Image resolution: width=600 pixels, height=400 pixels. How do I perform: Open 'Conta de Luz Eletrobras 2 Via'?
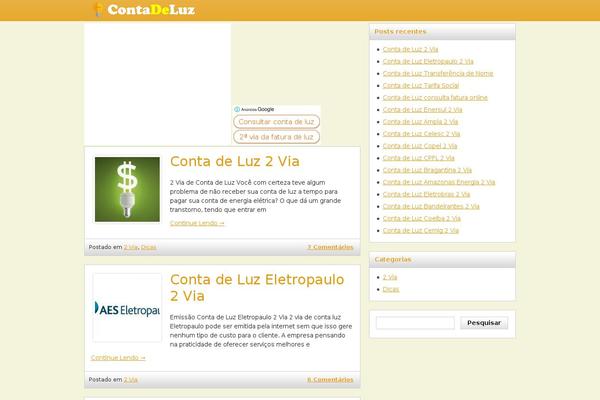click(x=426, y=194)
